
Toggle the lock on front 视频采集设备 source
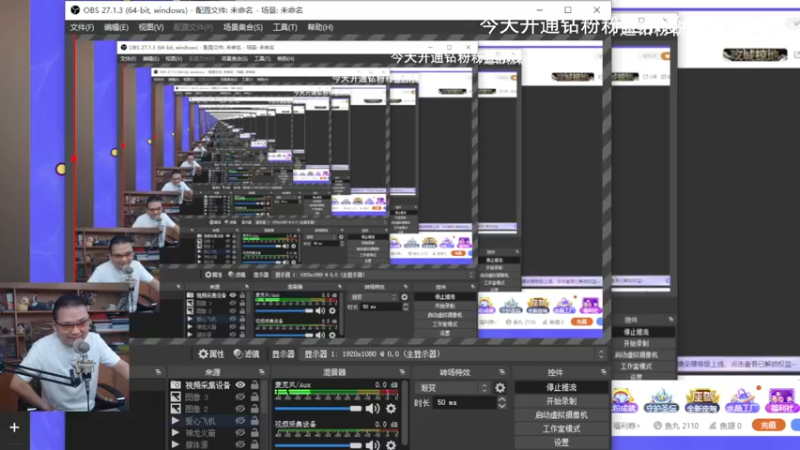pyautogui.click(x=255, y=385)
